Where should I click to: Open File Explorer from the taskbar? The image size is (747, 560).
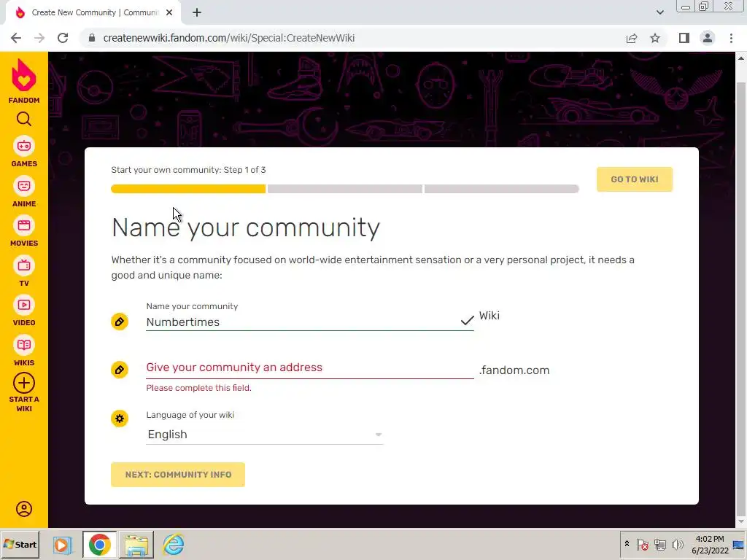(136, 545)
